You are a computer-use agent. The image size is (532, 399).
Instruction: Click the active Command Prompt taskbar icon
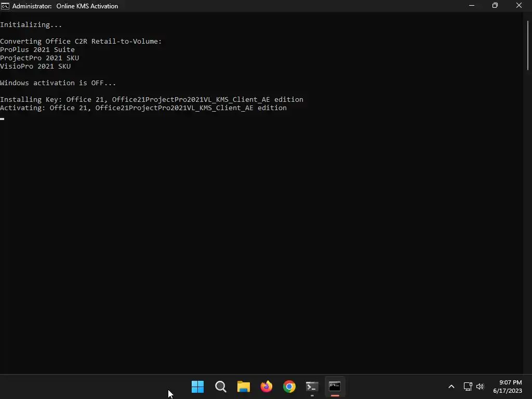click(x=335, y=387)
